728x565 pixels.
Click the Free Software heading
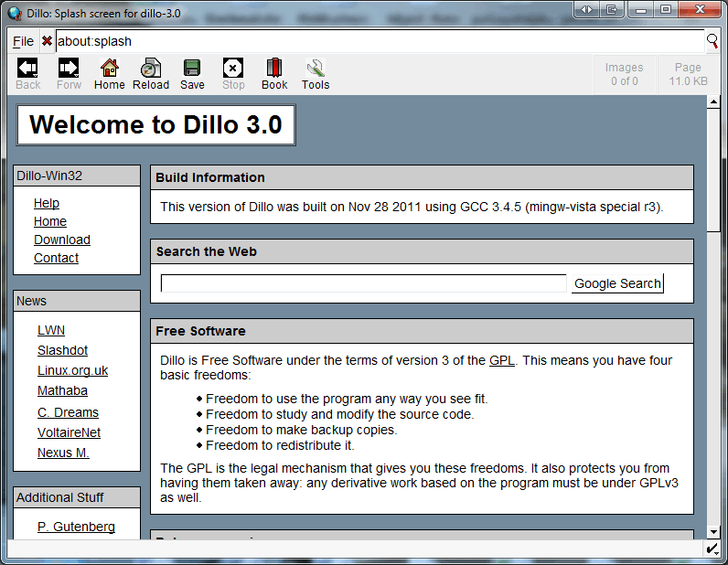tap(200, 331)
